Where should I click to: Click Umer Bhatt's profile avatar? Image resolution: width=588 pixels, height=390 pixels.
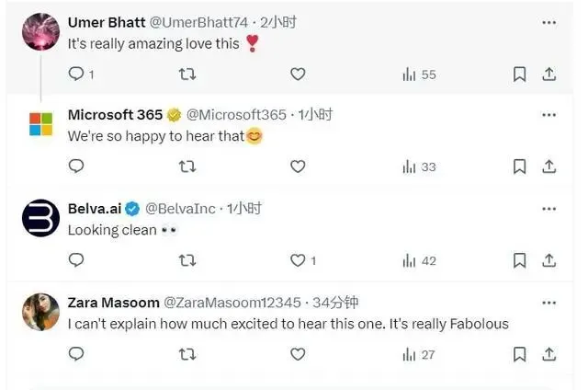(40, 31)
